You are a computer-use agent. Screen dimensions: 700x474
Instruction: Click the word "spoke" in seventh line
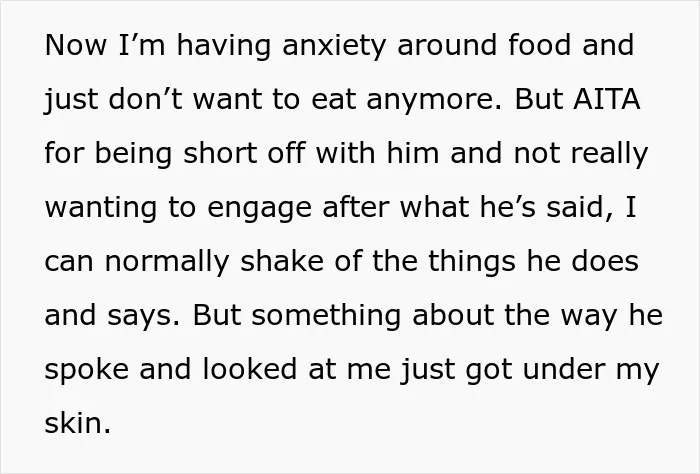87,370
